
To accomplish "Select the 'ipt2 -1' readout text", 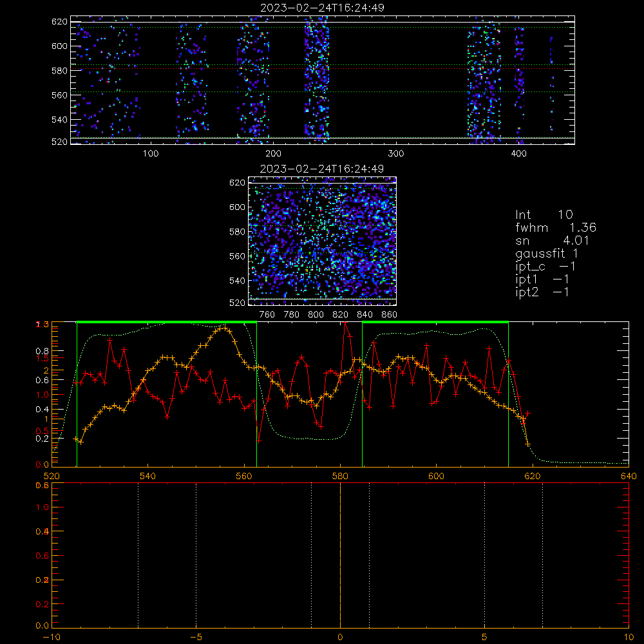I will [x=542, y=292].
